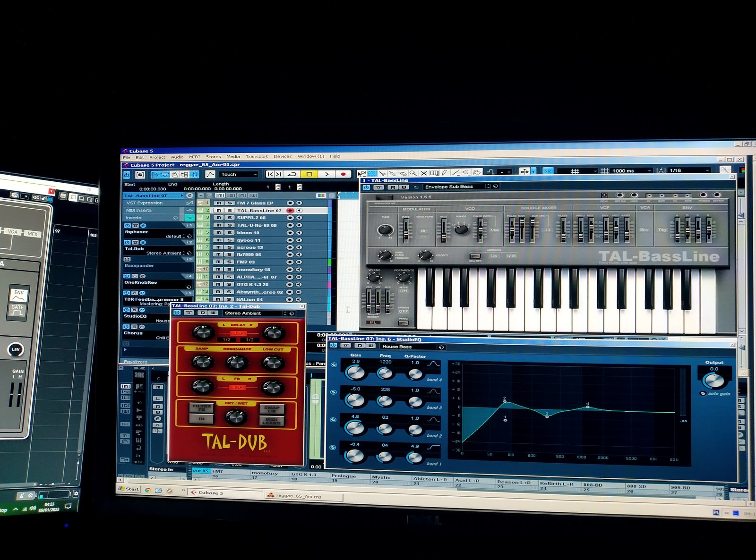Screen dimensions: 756x560
Task: Solo the monofury 18 track
Action: [x=230, y=270]
